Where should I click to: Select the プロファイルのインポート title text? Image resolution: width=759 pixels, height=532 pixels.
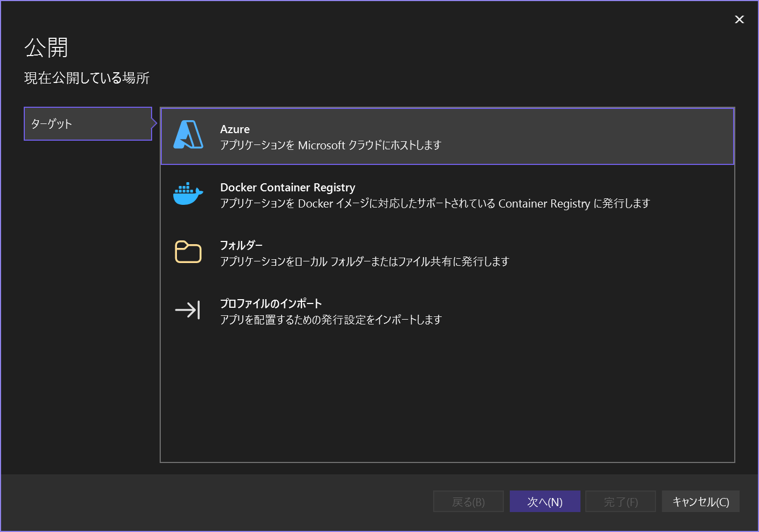coord(271,303)
